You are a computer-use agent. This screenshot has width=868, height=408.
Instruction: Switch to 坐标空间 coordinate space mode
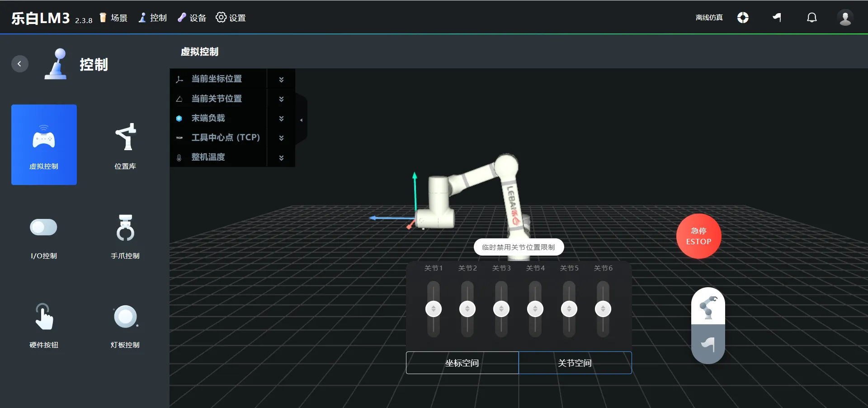[462, 363]
